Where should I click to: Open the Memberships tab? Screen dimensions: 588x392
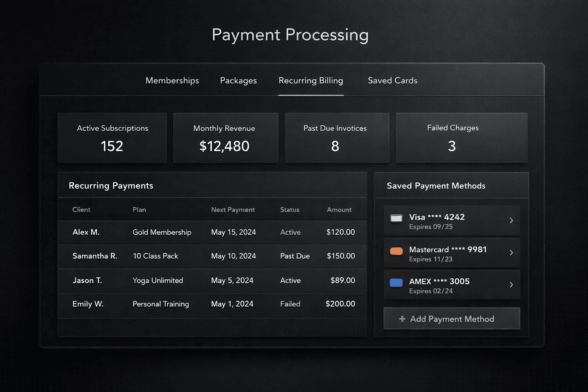[x=172, y=81]
